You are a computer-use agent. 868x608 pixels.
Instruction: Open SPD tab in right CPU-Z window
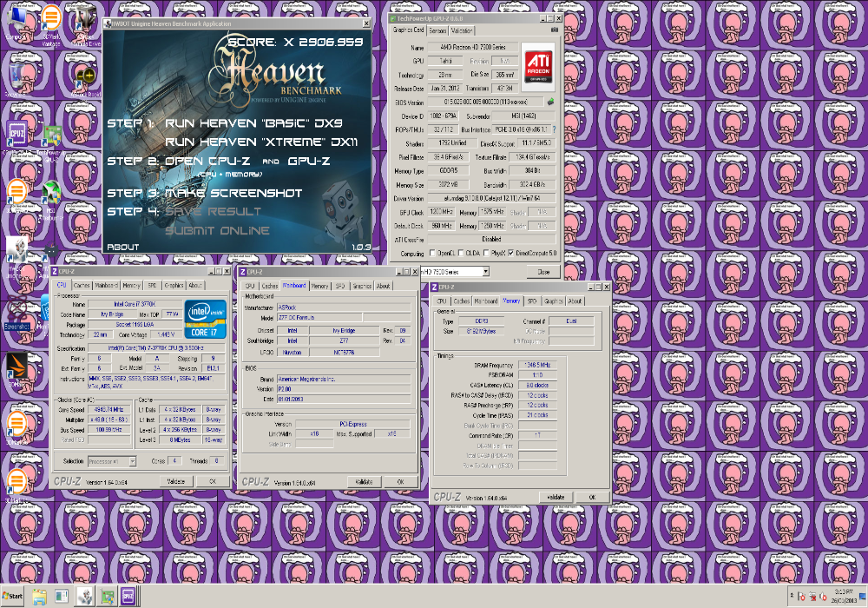coord(532,301)
